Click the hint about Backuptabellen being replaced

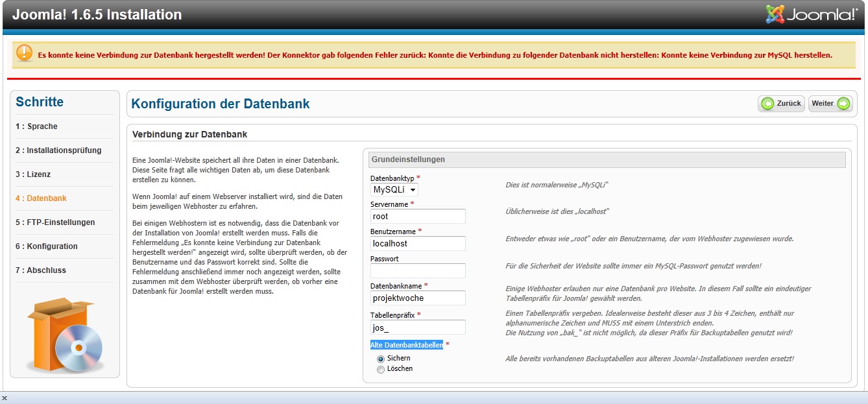tap(649, 359)
